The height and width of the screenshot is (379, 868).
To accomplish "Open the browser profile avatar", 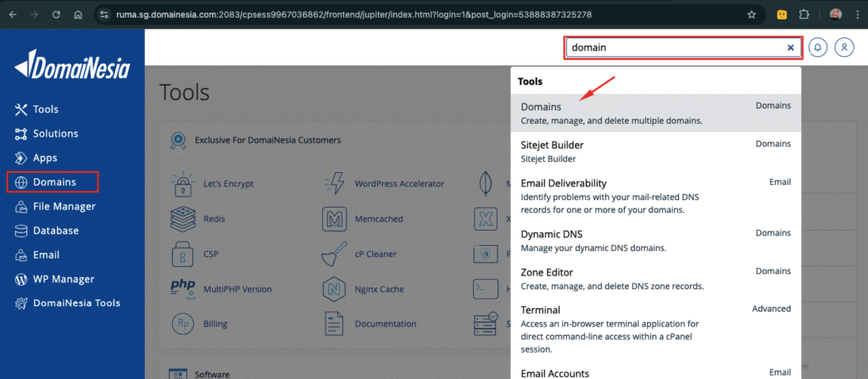I will coord(835,15).
